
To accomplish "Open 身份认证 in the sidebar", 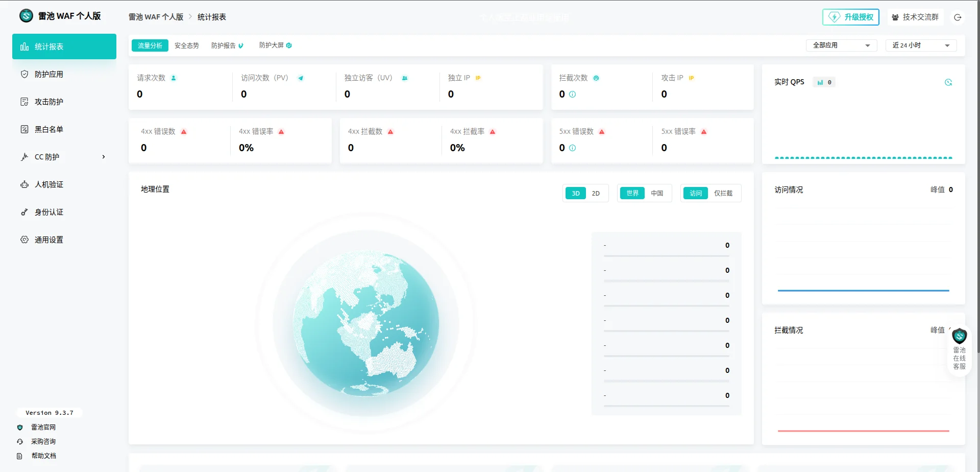I will tap(64, 212).
